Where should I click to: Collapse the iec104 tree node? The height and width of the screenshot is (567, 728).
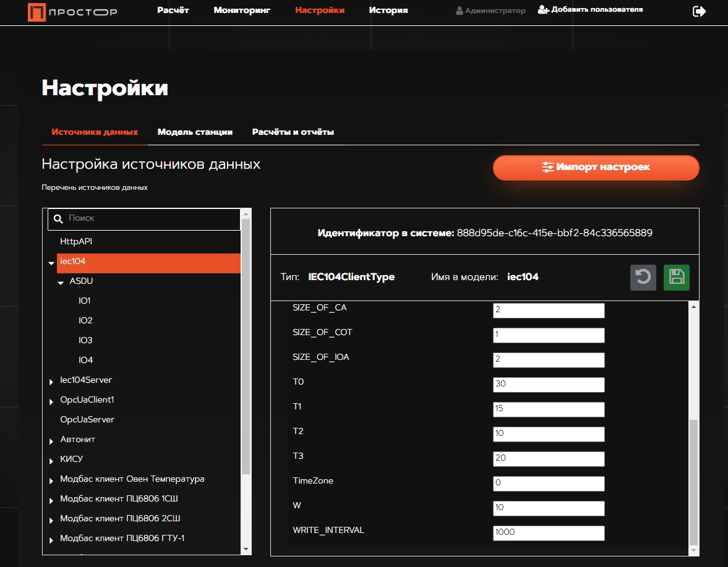point(51,263)
